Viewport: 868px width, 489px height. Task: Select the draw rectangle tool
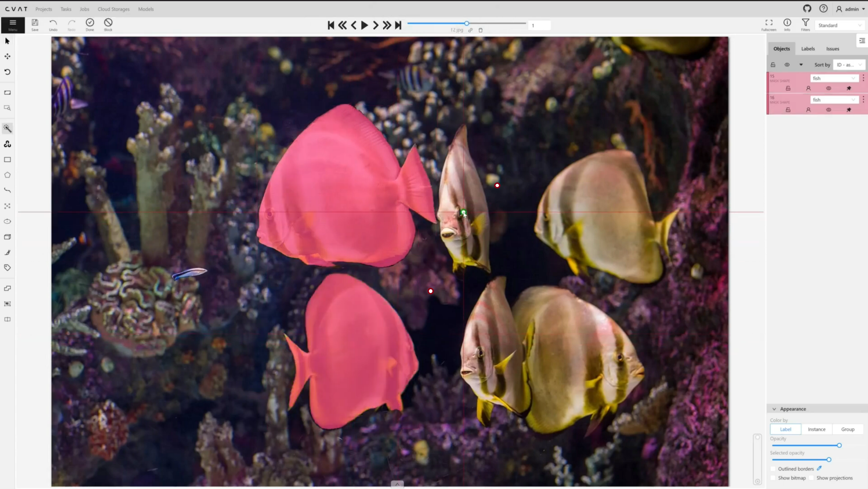7,160
